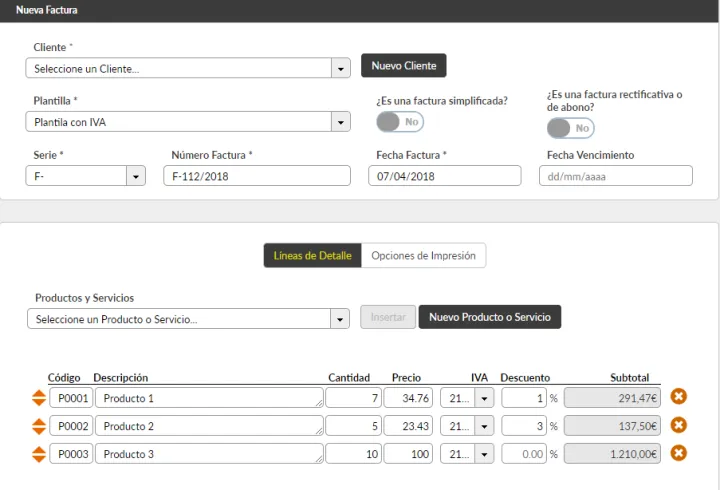Delete the Producto 1 line with orange X

678,398
